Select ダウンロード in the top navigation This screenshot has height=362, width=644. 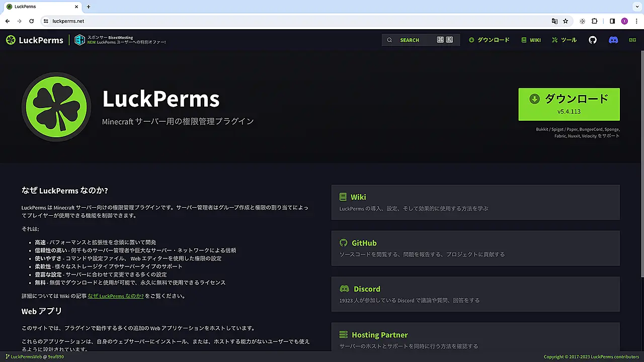[x=489, y=40]
